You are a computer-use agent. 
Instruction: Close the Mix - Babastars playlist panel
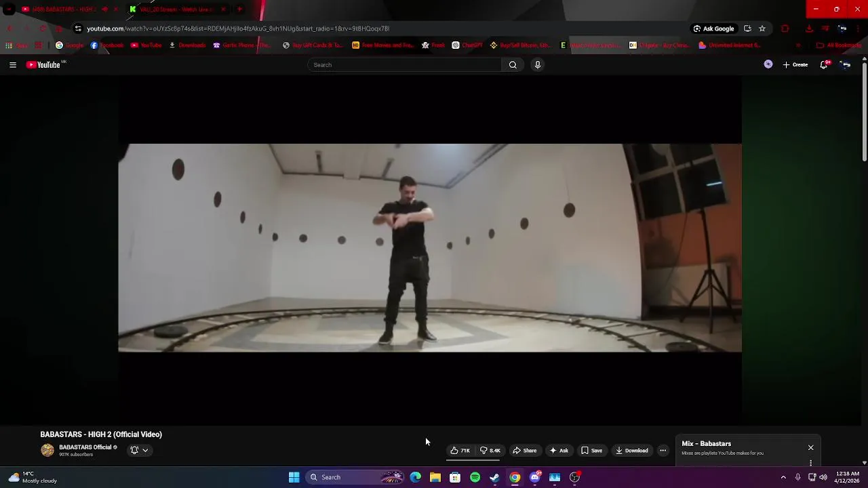810,448
